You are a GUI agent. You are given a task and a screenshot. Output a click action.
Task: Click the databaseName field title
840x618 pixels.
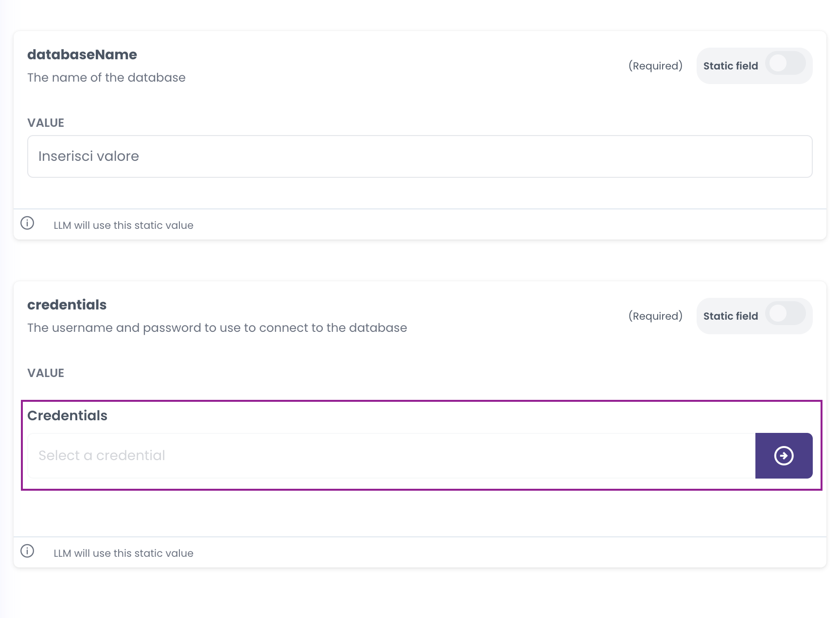pyautogui.click(x=82, y=54)
